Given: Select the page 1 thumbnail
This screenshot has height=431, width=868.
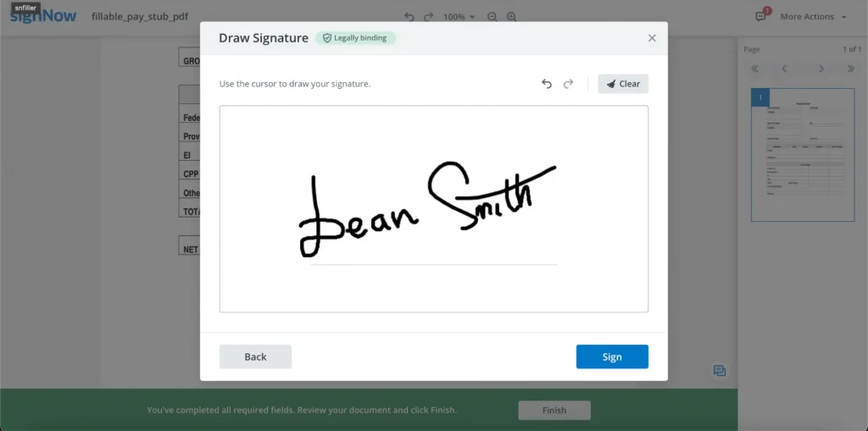Looking at the screenshot, I should (803, 155).
